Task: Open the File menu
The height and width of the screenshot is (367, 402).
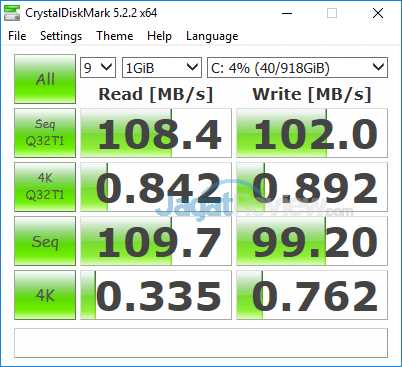Action: pos(17,36)
